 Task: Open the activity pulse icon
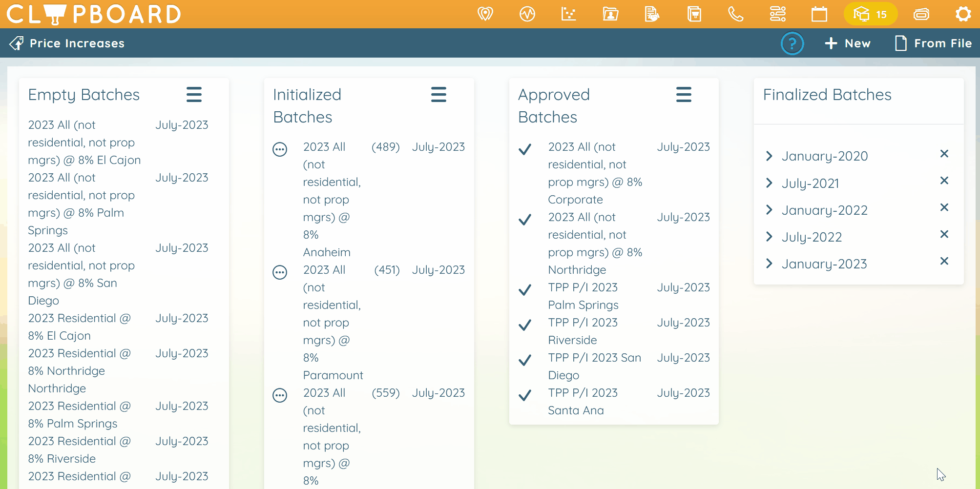coord(527,14)
